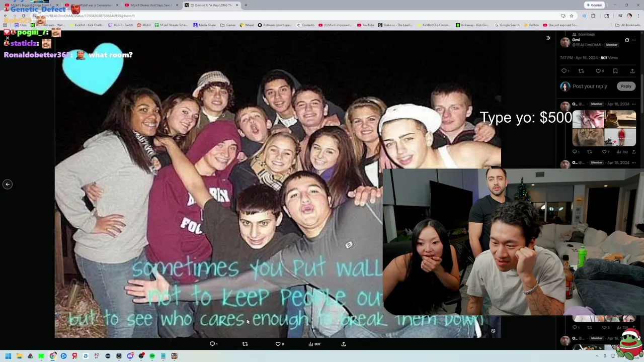Repost using the retweet icon below photo
The image size is (644, 362).
[x=245, y=344]
